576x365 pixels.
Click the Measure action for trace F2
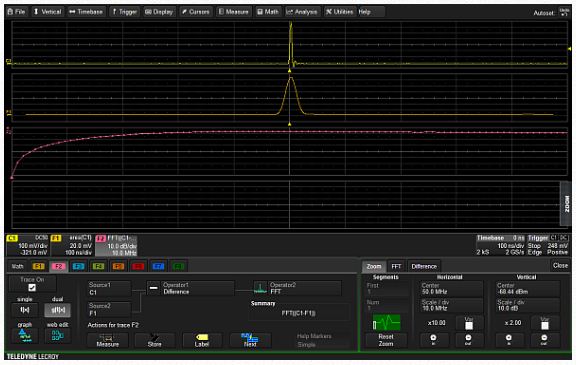pyautogui.click(x=108, y=340)
